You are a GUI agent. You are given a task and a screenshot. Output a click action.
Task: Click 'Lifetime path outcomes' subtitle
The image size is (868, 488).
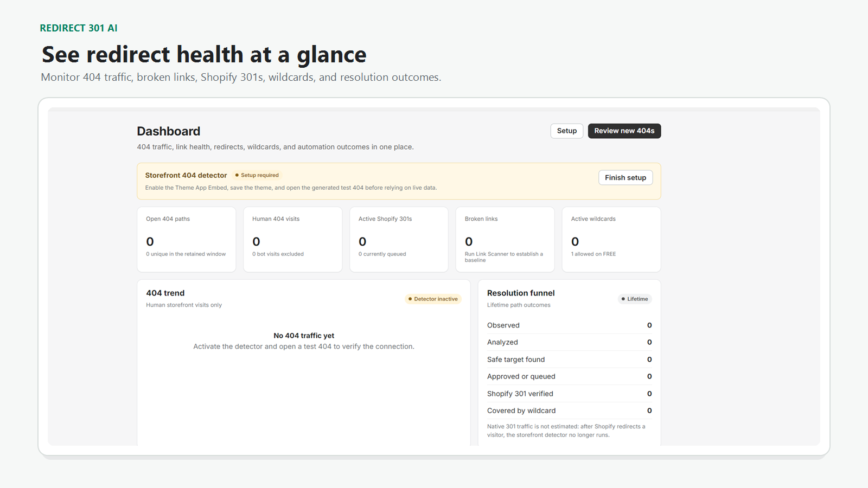pyautogui.click(x=519, y=305)
